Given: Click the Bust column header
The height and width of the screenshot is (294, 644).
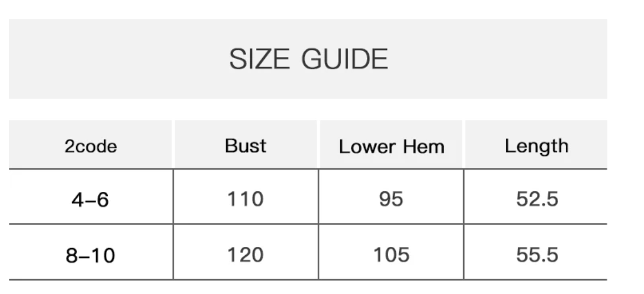Looking at the screenshot, I should point(245,146).
